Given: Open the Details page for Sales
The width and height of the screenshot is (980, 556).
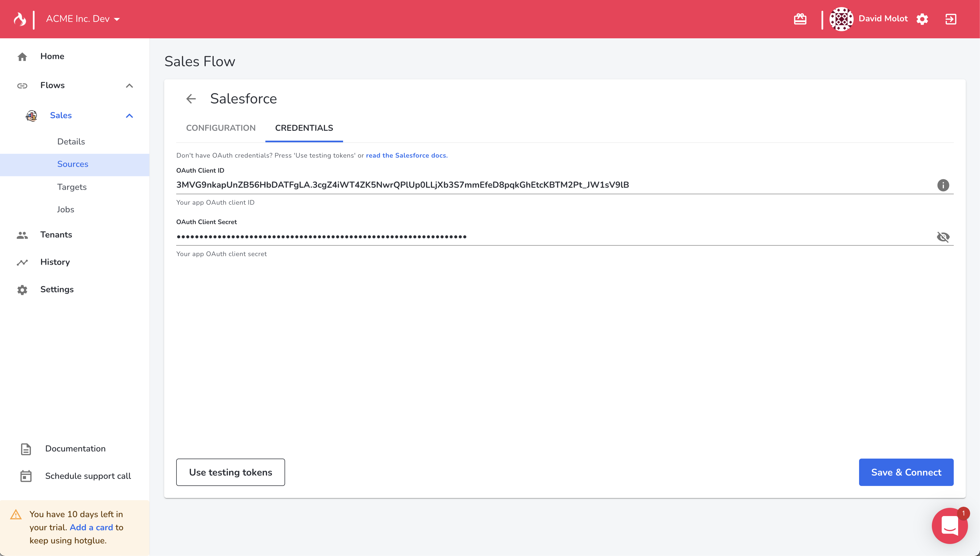Looking at the screenshot, I should point(71,142).
